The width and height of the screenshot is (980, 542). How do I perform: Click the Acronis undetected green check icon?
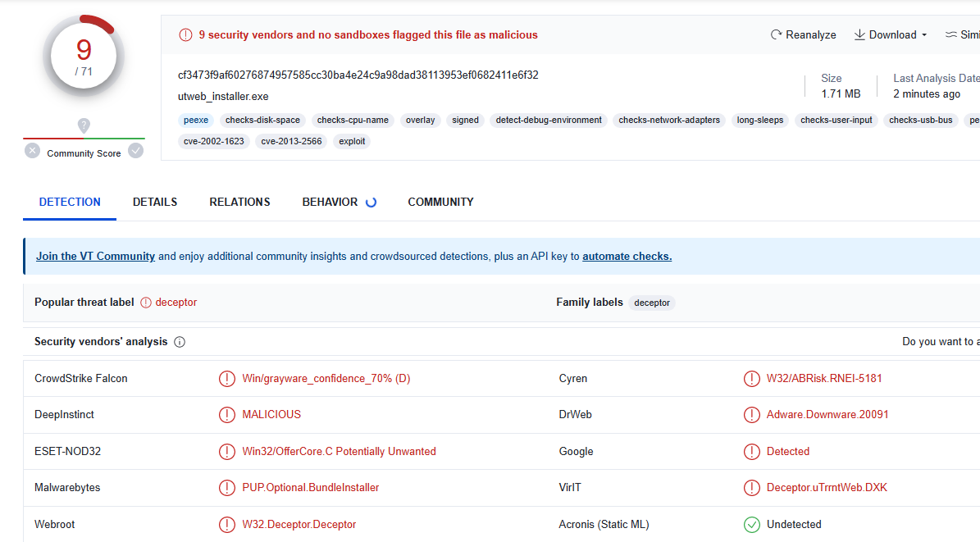tap(752, 525)
